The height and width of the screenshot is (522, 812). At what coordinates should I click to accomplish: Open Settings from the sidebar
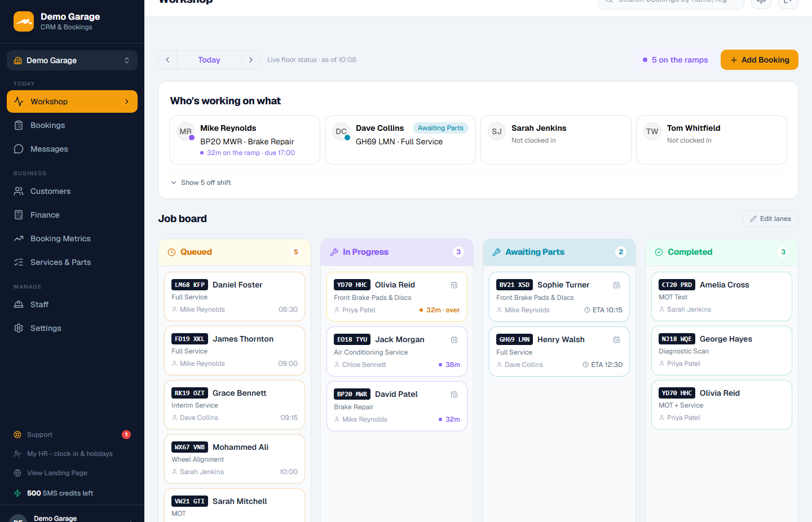pos(72,328)
